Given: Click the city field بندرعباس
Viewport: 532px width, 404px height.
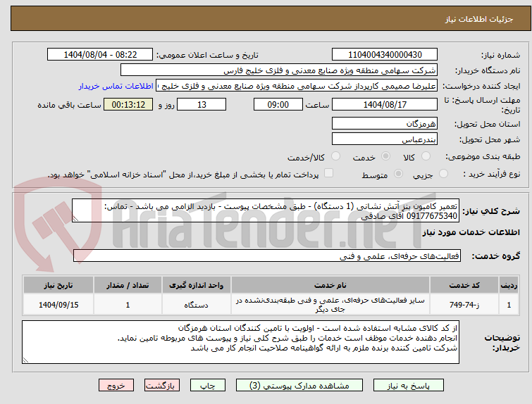Looking at the screenshot, I should coord(385,139).
